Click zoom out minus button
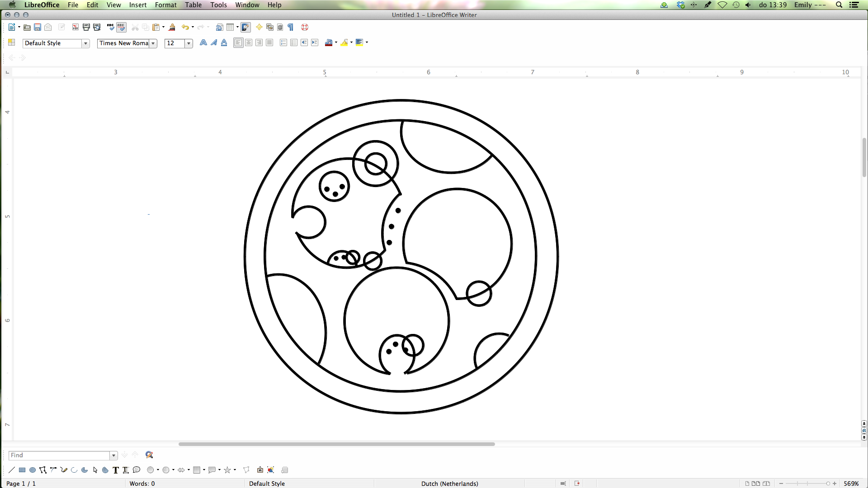Image resolution: width=868 pixels, height=488 pixels. point(781,483)
